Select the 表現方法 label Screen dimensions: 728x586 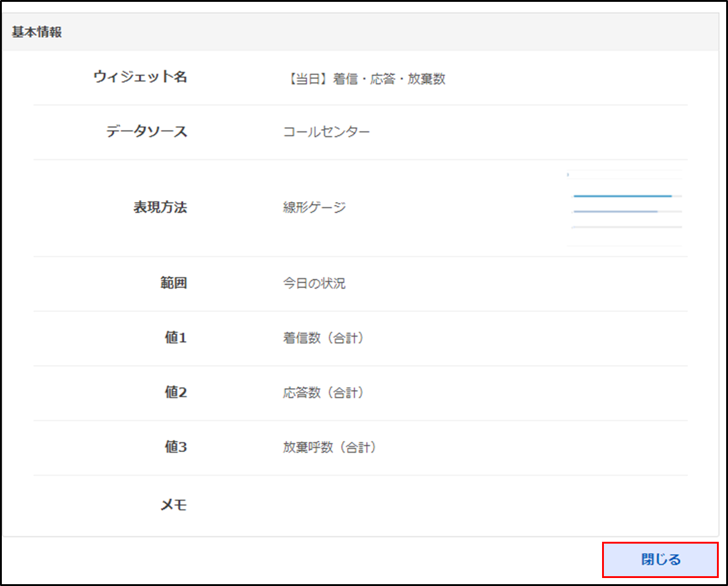pos(160,208)
